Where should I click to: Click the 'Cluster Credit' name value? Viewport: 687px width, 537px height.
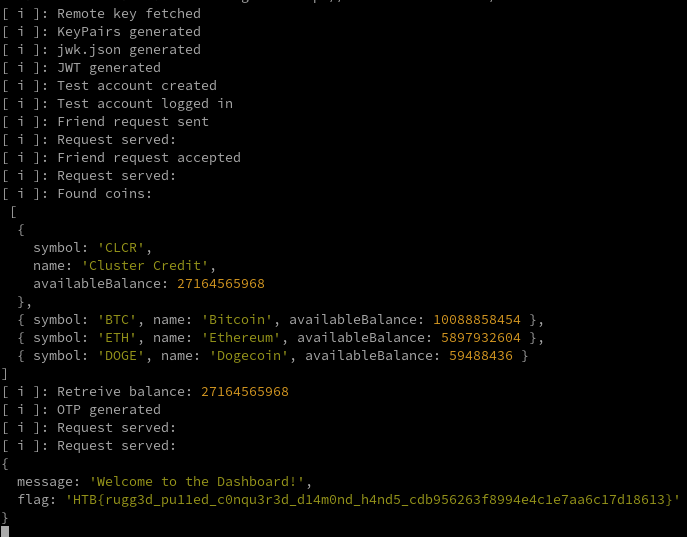pyautogui.click(x=148, y=265)
